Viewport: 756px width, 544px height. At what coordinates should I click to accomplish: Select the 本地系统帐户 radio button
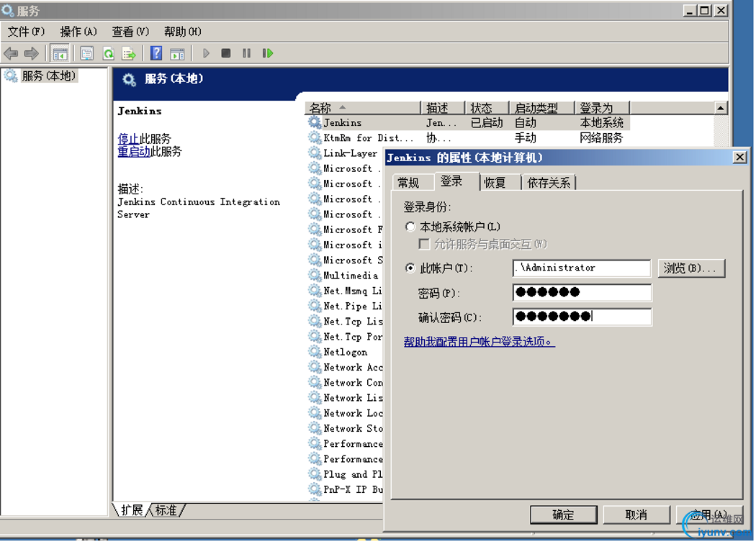pos(411,226)
